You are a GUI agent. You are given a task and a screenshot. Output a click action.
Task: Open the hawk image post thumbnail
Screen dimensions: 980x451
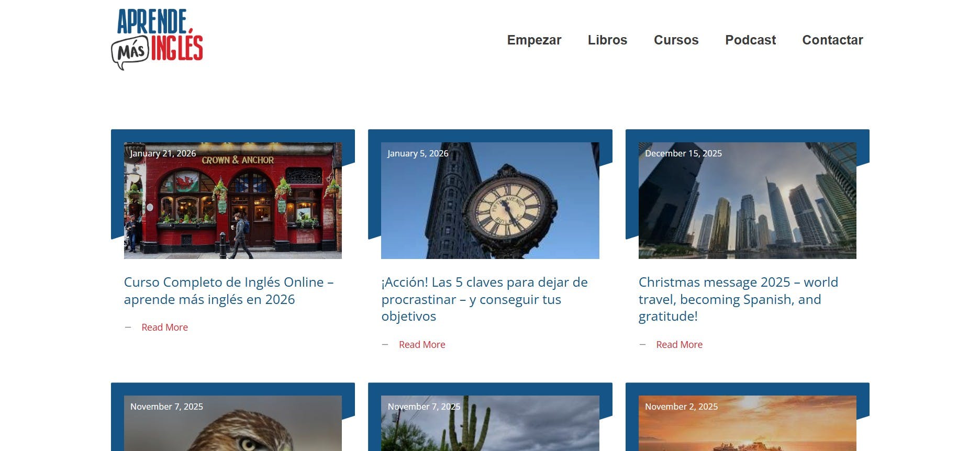coord(233,423)
